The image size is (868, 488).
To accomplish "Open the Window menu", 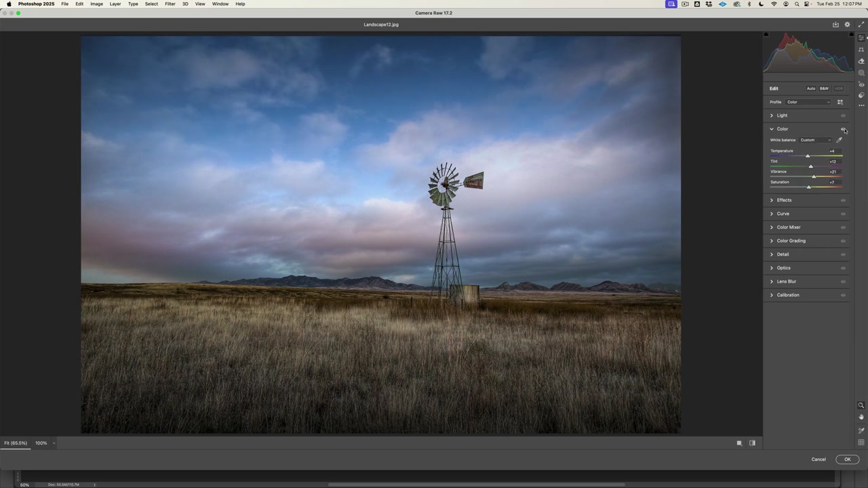I will click(x=220, y=4).
